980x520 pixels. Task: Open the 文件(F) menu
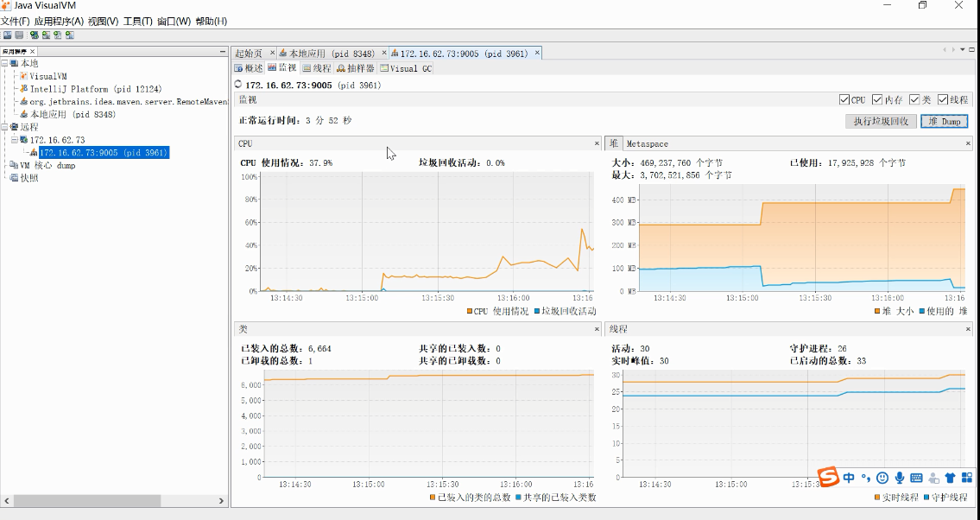(15, 22)
